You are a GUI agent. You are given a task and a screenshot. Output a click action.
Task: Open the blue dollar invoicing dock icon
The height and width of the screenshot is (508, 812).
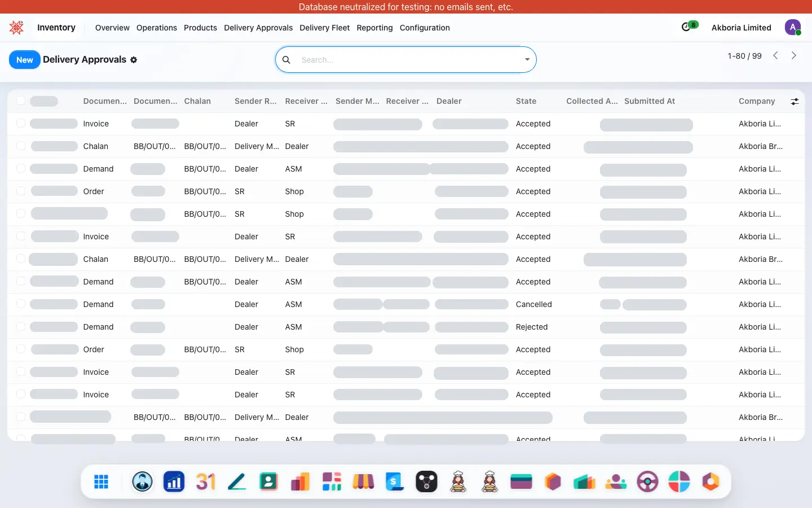click(395, 481)
